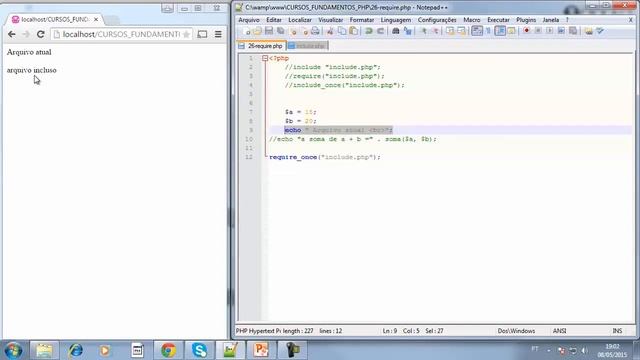Image resolution: width=640 pixels, height=360 pixels.
Task: Click the Windows Start button
Action: (13, 350)
